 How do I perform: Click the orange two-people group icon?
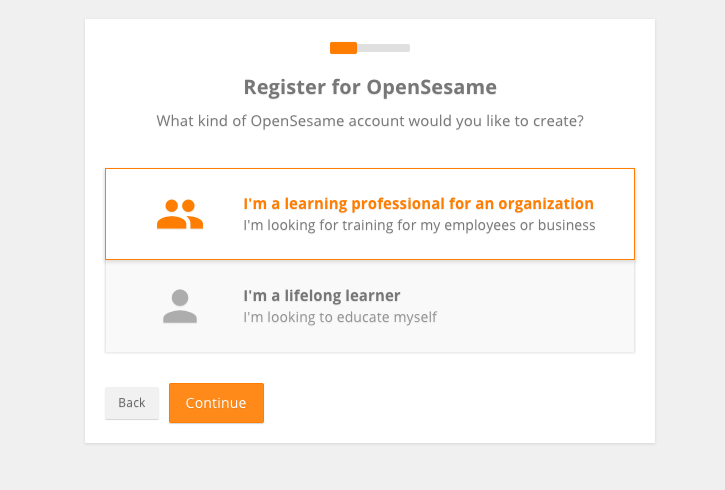[180, 214]
